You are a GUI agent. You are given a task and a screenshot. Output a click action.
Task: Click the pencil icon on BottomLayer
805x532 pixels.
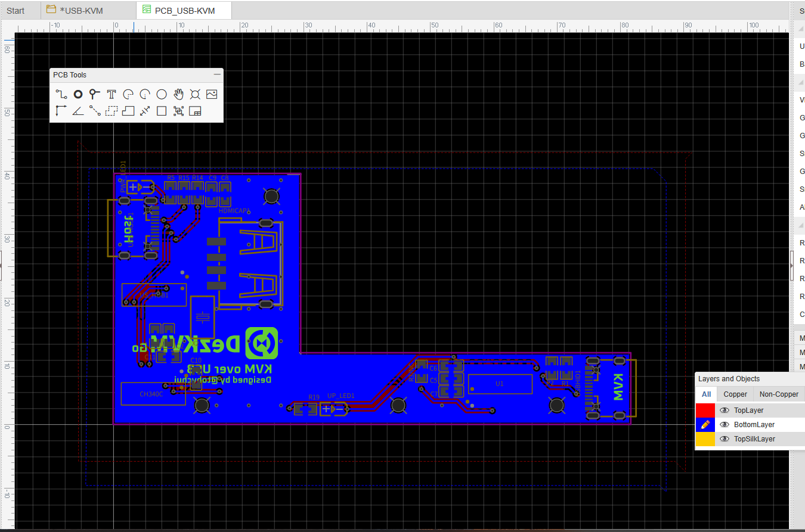click(705, 425)
